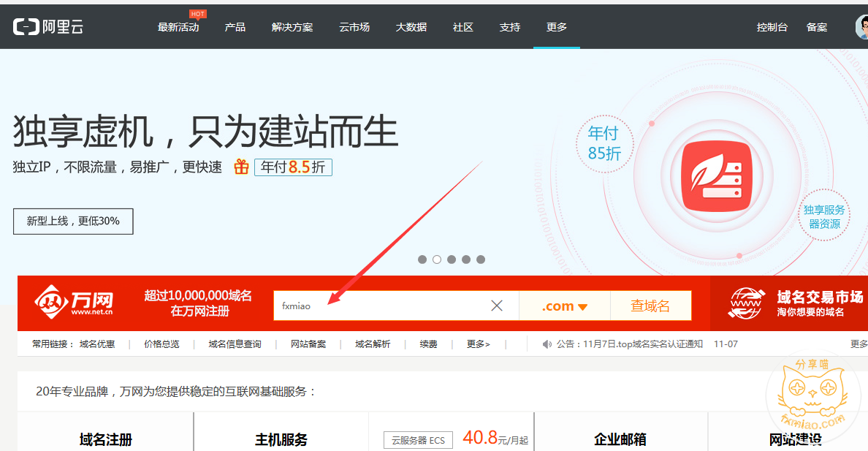The image size is (868, 451).
Task: Open the 企业邮箱 service tab
Action: point(620,439)
